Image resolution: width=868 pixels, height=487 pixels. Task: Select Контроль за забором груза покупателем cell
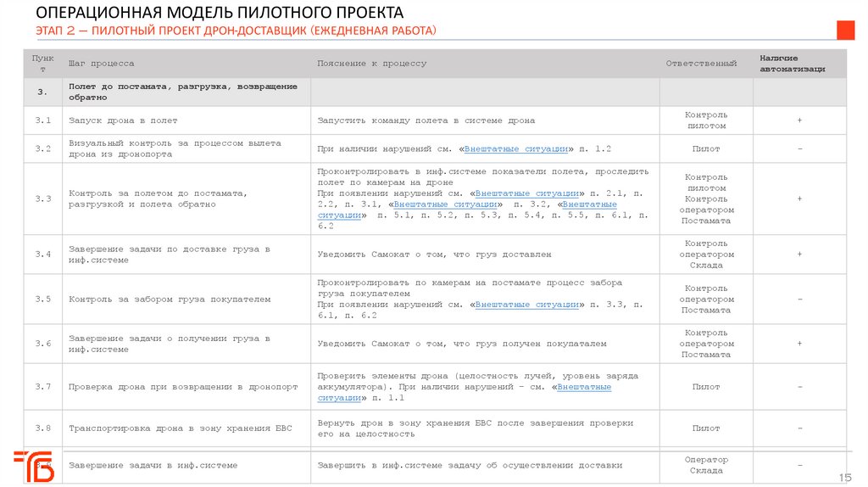point(186,299)
